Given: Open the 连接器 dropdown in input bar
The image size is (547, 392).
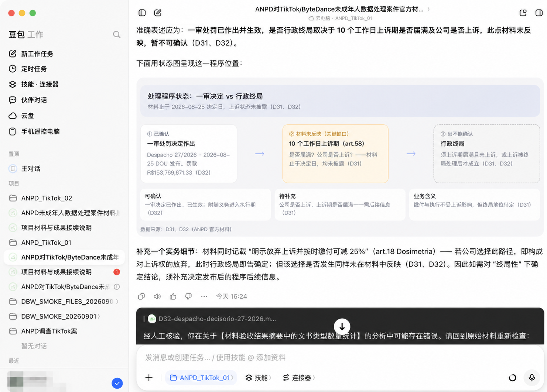Looking at the screenshot, I should click(x=299, y=378).
